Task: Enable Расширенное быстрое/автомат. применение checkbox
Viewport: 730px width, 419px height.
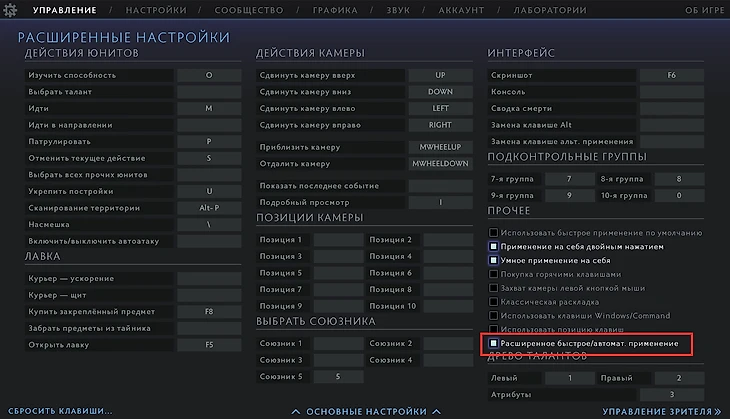Action: [493, 343]
